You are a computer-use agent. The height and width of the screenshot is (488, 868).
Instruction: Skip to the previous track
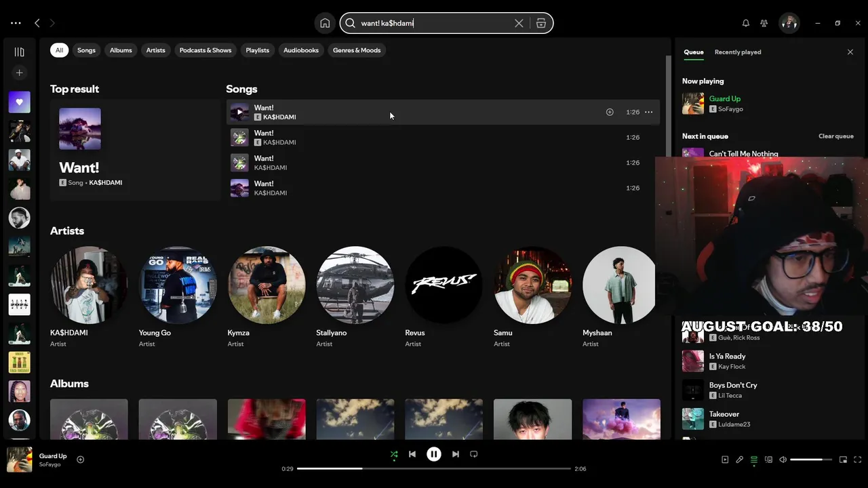coord(412,454)
